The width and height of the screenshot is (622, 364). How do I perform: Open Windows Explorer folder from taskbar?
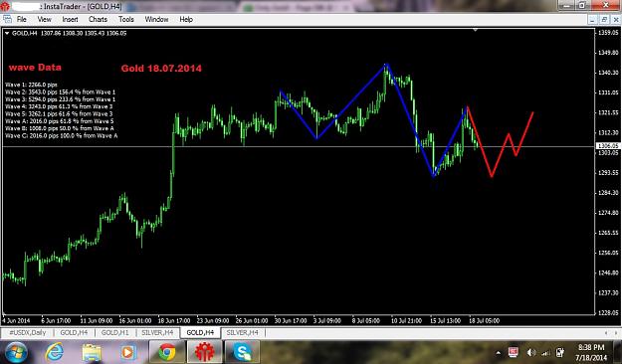click(x=92, y=352)
